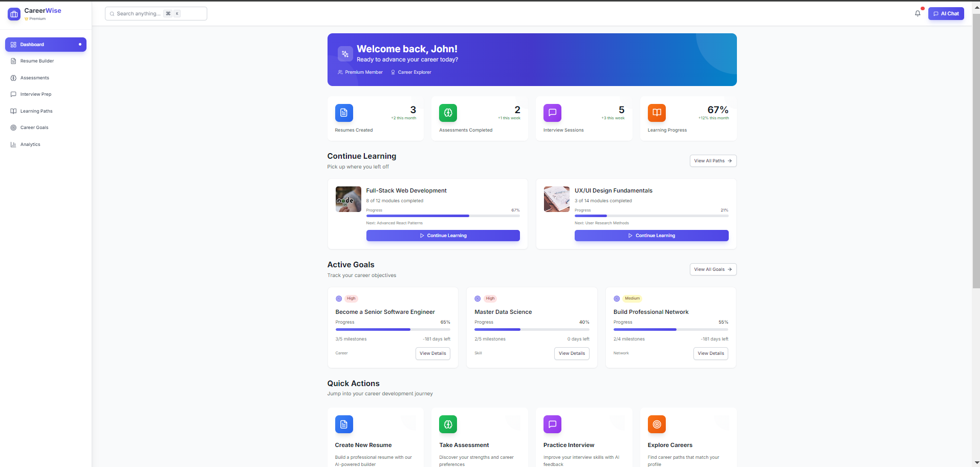Image resolution: width=980 pixels, height=467 pixels.
Task: Click the Assessments brain icon in sidebar
Action: pyautogui.click(x=13, y=78)
